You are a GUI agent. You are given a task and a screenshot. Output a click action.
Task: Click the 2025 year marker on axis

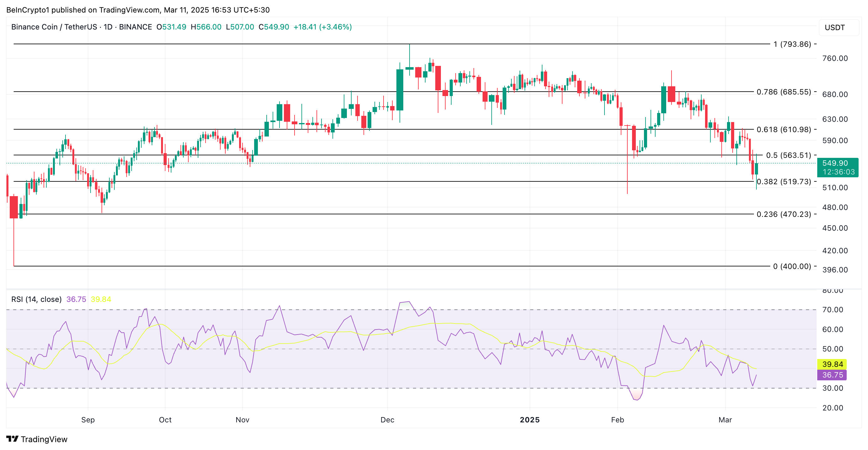[x=529, y=420]
